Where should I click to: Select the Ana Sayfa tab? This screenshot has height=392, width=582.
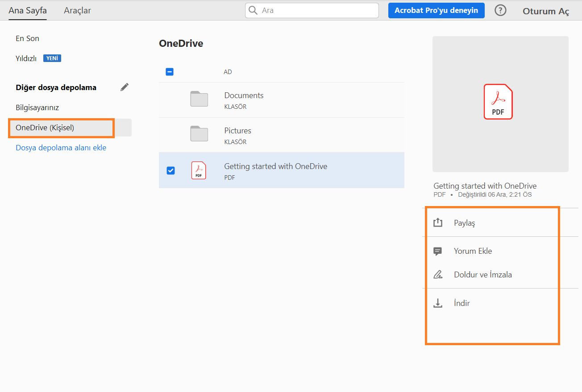(x=27, y=10)
